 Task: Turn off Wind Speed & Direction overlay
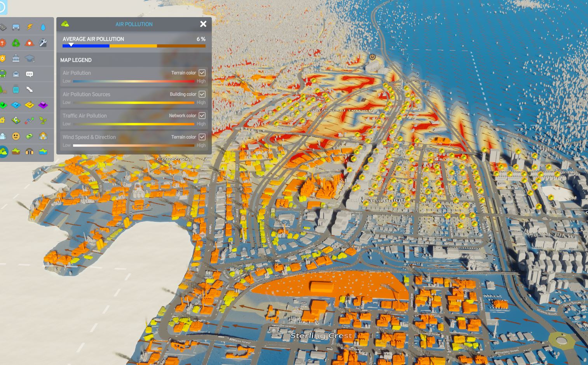pos(202,137)
